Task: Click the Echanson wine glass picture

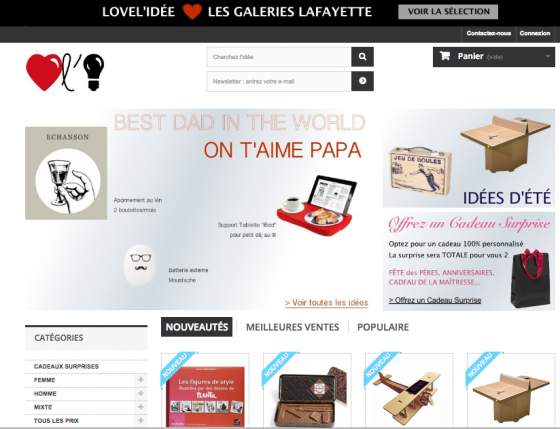Action: pos(66,173)
